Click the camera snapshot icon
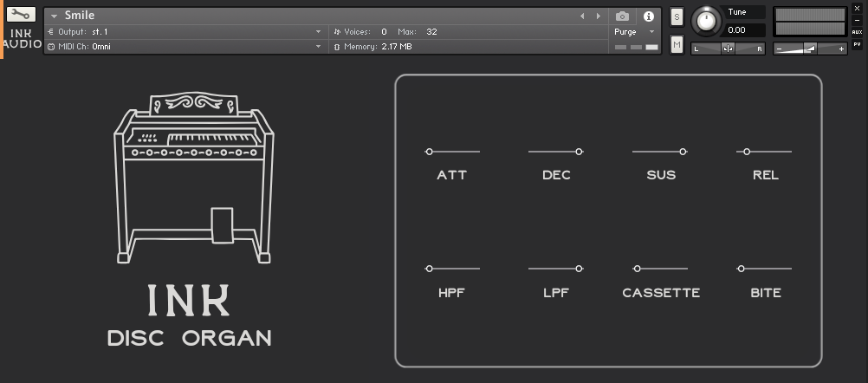This screenshot has height=383, width=868. [x=622, y=16]
